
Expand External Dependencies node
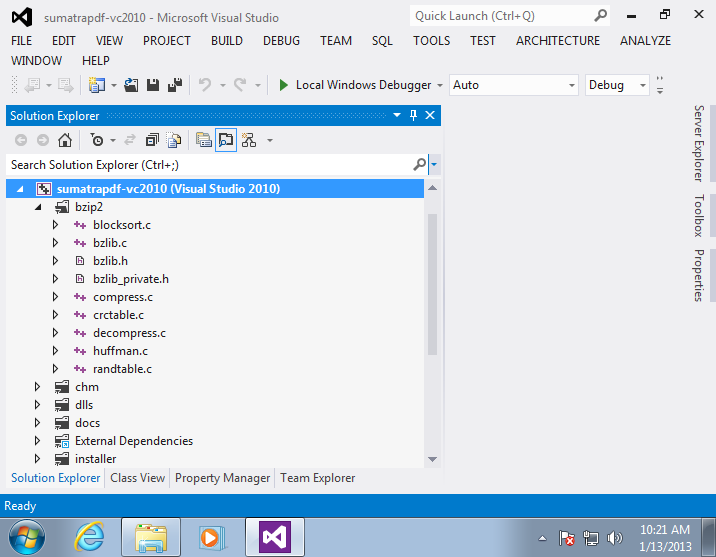tap(37, 441)
